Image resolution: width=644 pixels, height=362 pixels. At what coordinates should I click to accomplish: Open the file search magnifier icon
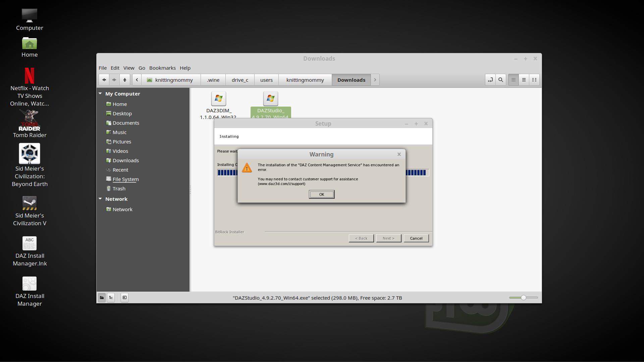(x=501, y=80)
